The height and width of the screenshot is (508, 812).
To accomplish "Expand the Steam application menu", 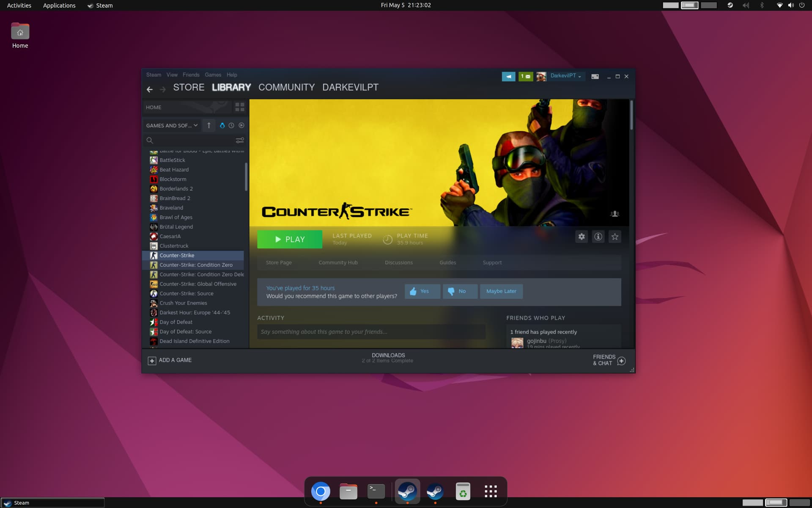I will (x=153, y=75).
